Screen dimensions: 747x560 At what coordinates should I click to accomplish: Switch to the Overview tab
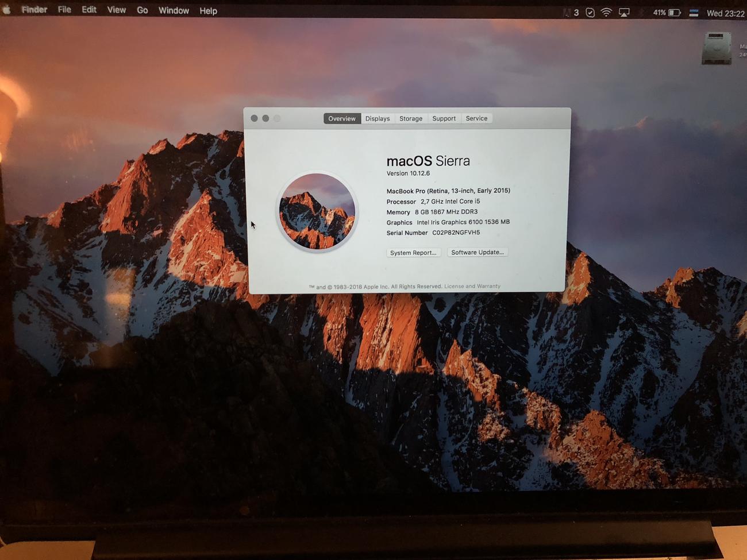click(x=342, y=118)
